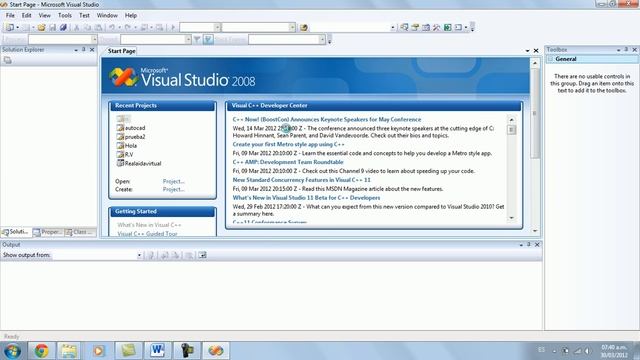Screen dimensions: 640x360
Task: Open C++ Now! BoostCon keynote speakers article
Action: click(327, 119)
